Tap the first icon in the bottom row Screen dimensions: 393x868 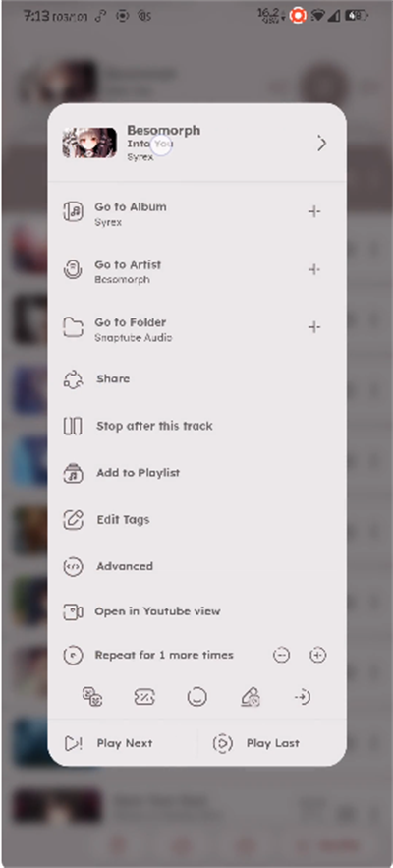point(92,698)
